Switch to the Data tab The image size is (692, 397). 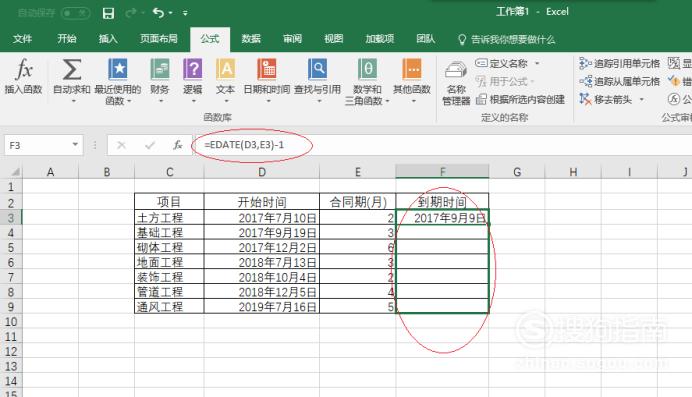pyautogui.click(x=251, y=39)
